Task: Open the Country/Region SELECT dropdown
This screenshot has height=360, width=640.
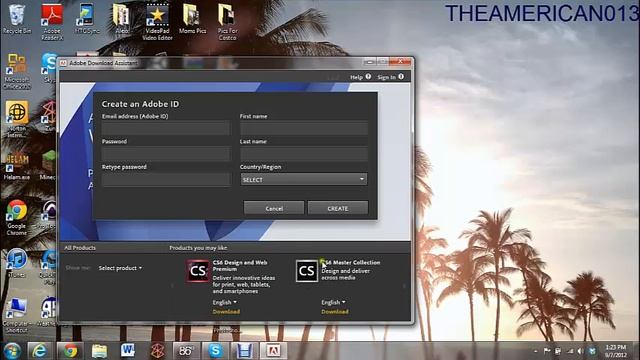Action: point(304,179)
